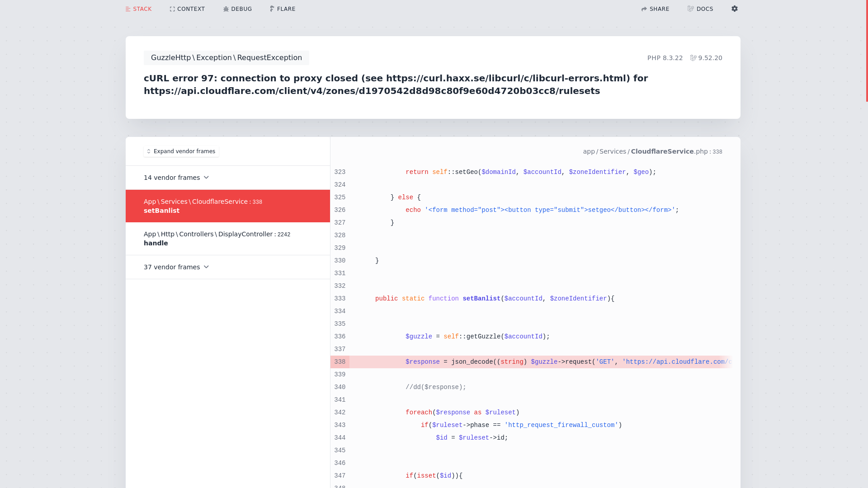
Task: Click the return self::setGeo code line
Action: click(x=531, y=172)
